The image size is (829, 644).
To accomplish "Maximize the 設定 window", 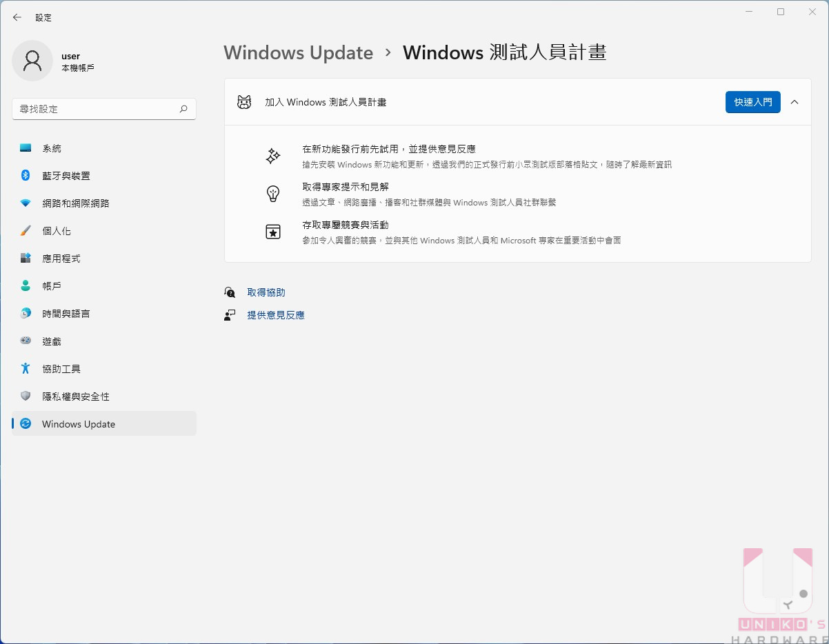I will pyautogui.click(x=781, y=12).
